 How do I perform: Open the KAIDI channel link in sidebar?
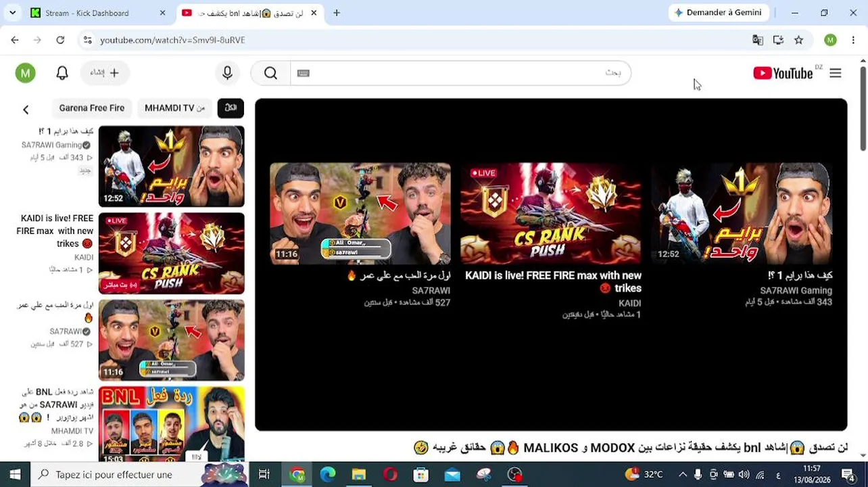(x=84, y=258)
